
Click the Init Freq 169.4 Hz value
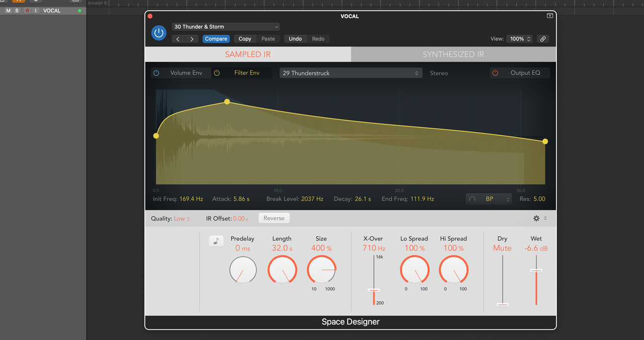[191, 199]
